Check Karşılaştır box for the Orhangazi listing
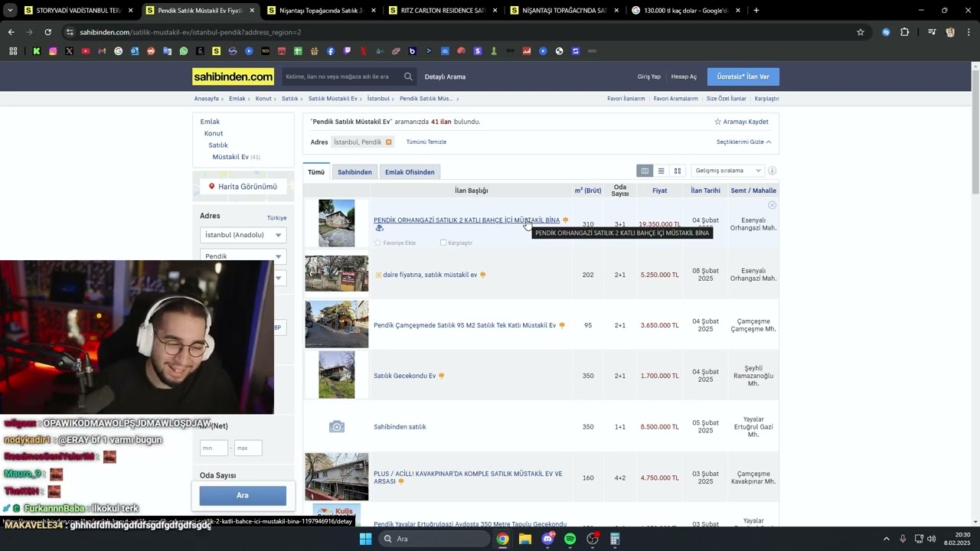This screenshot has width=980, height=551. pyautogui.click(x=443, y=243)
